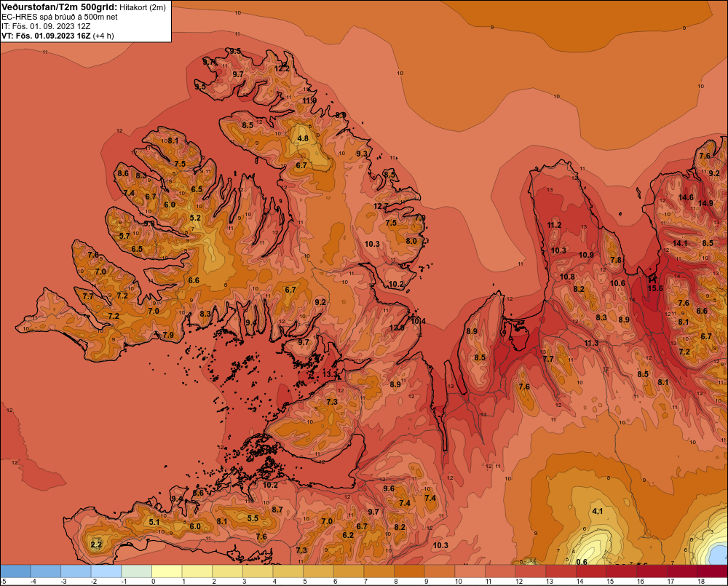Click the 5.2 temperature value
This screenshot has height=586, width=728.
click(x=195, y=218)
